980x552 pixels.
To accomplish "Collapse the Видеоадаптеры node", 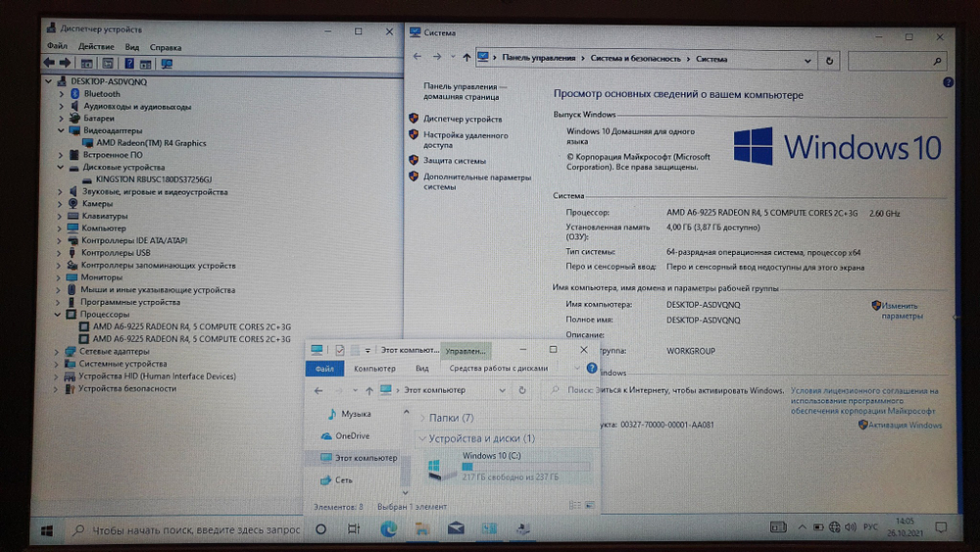I will point(61,130).
